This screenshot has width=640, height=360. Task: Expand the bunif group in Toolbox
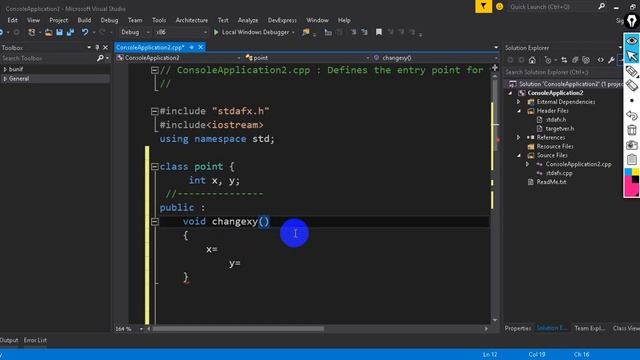click(x=5, y=69)
